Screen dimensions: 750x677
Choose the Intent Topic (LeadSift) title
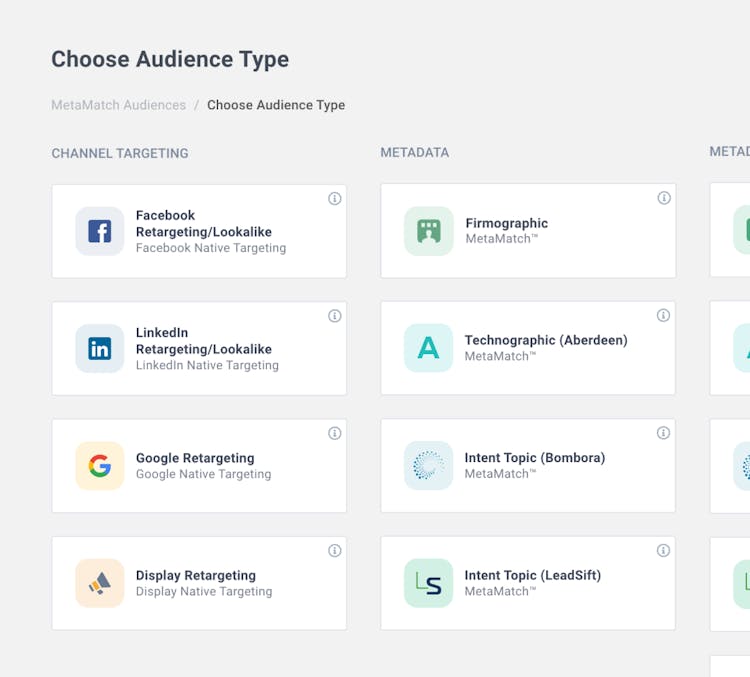click(x=532, y=575)
